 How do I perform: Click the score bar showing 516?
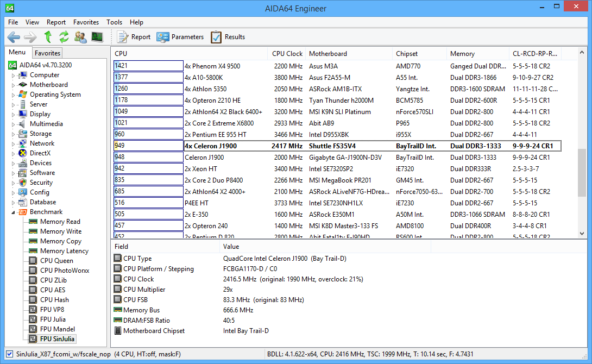click(148, 203)
